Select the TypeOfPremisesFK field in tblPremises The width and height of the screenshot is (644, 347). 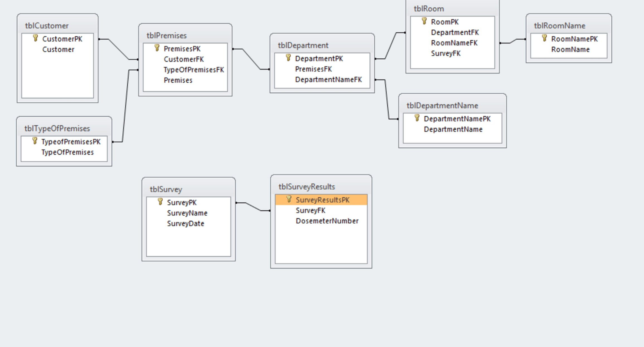coord(193,70)
